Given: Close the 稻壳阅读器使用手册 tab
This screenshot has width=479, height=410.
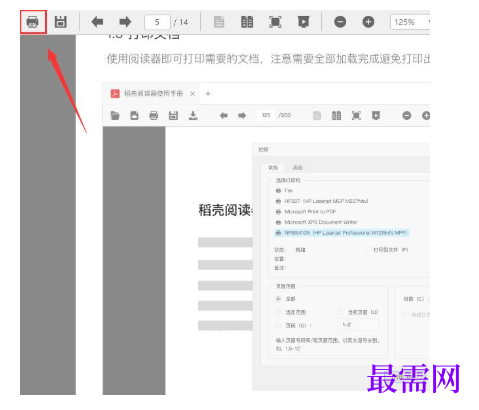Looking at the screenshot, I should (192, 94).
